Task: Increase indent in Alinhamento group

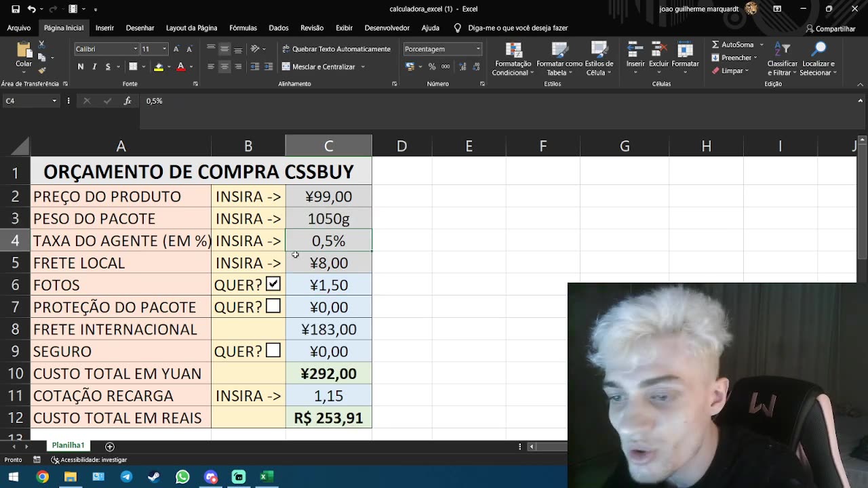Action: click(269, 66)
